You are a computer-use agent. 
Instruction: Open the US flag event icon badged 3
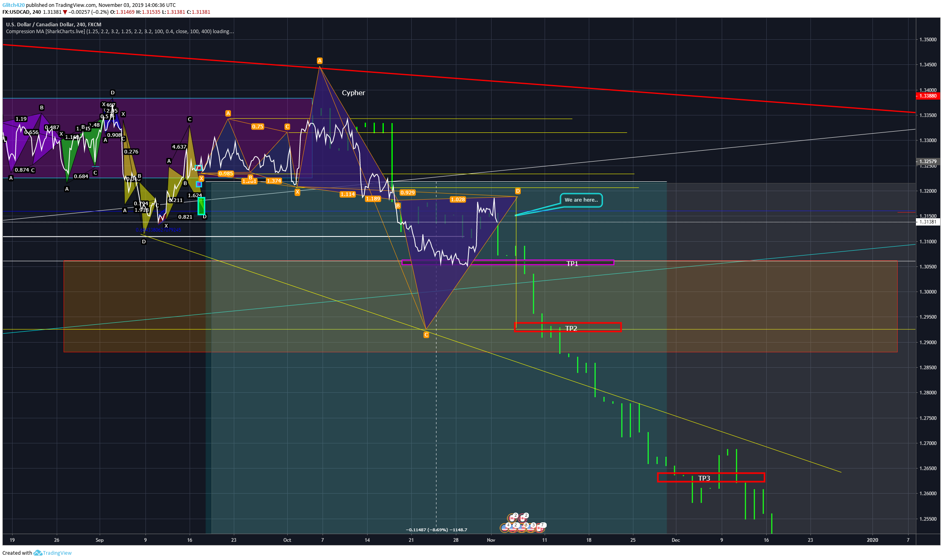pos(531,528)
